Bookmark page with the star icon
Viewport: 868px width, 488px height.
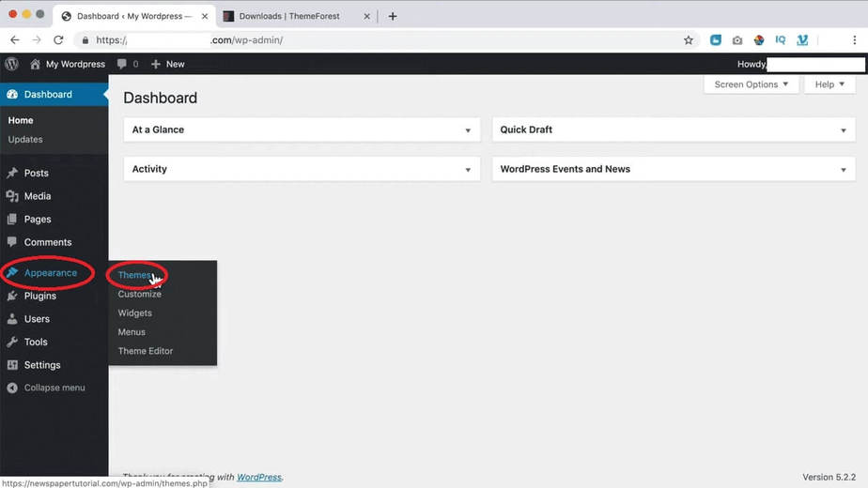pyautogui.click(x=688, y=39)
